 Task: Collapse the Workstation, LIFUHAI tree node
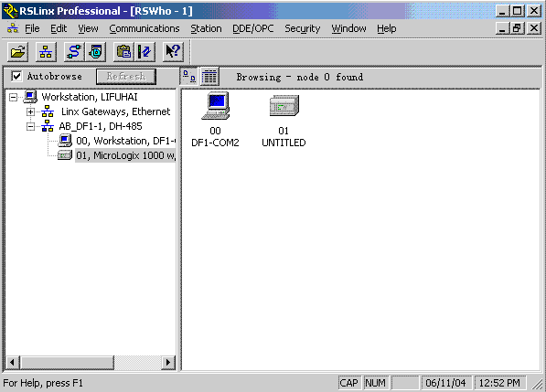13,97
